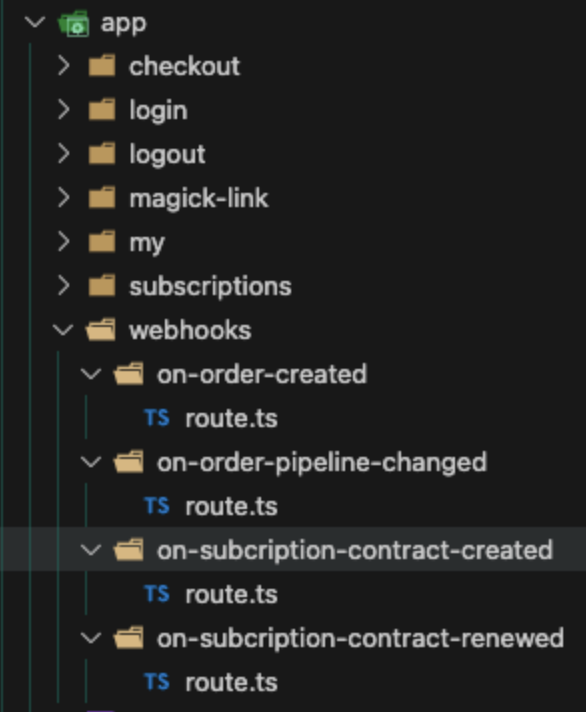
Task: Select the subscriptions folder label
Action: click(x=210, y=286)
